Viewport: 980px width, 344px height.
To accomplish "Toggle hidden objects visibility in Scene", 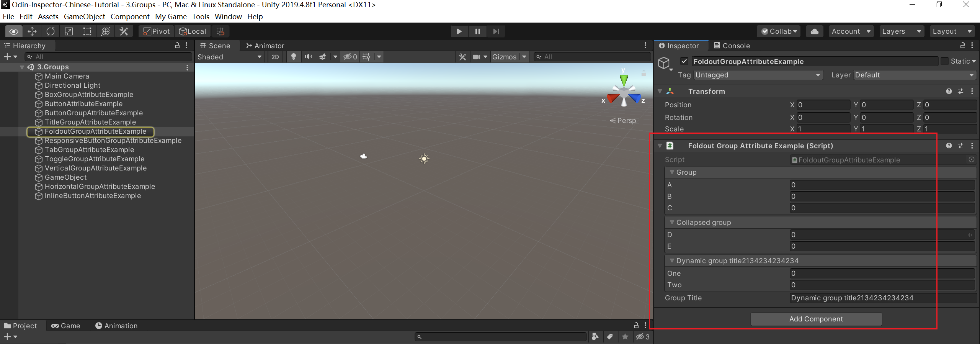I will (350, 57).
